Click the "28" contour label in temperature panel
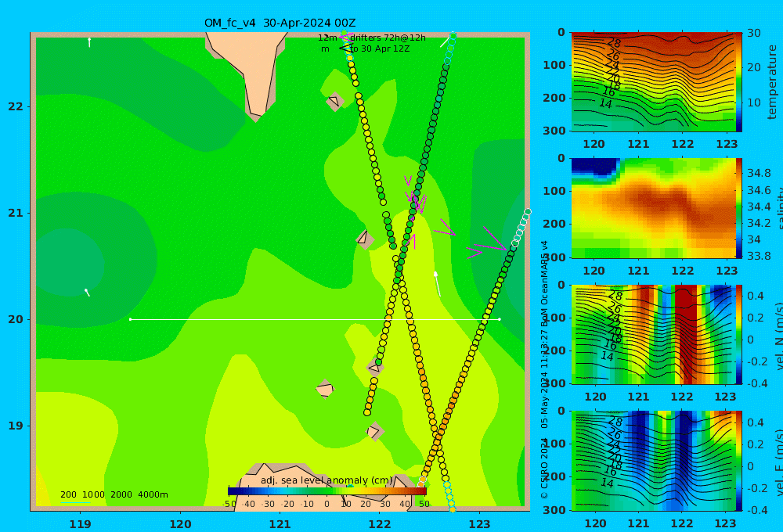Viewport: 783px width, 532px height. point(614,43)
